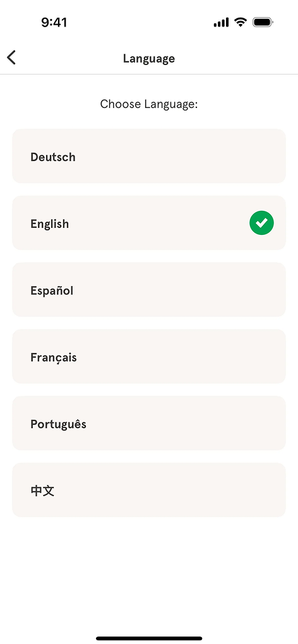
Task: Tap the Chinese characters label
Action: (x=42, y=491)
